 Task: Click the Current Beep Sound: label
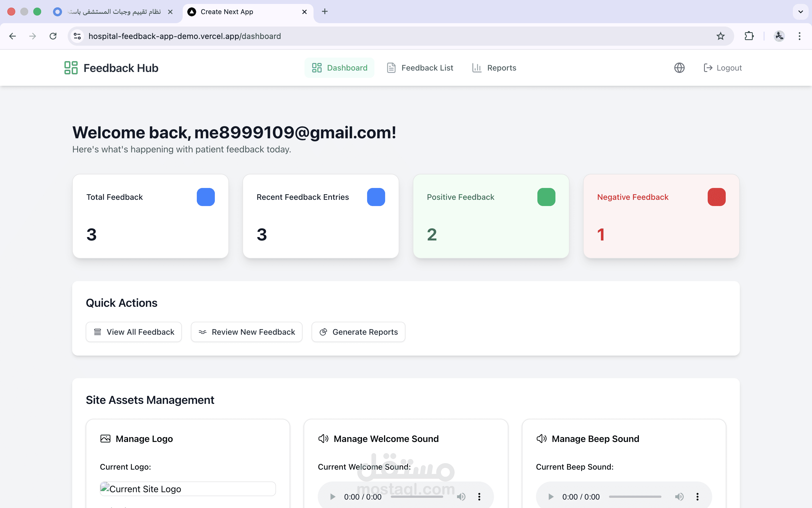(574, 467)
